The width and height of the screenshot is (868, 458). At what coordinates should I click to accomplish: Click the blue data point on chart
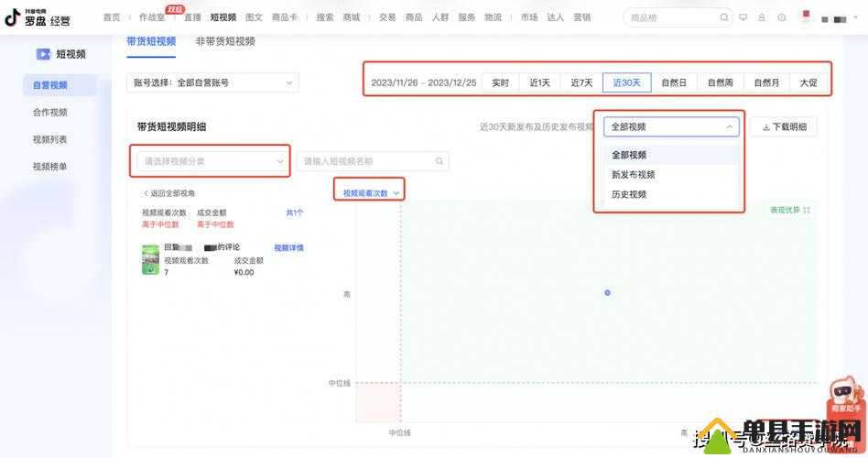pyautogui.click(x=607, y=292)
